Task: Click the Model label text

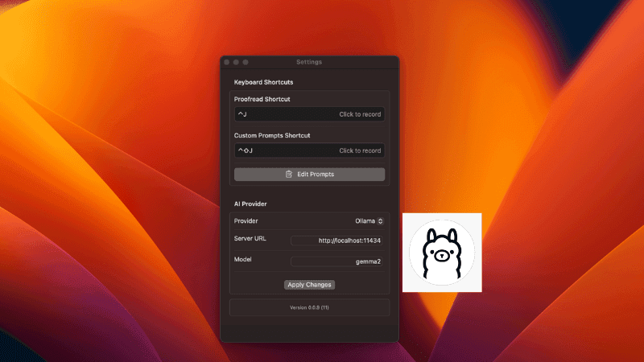Action: click(x=243, y=260)
